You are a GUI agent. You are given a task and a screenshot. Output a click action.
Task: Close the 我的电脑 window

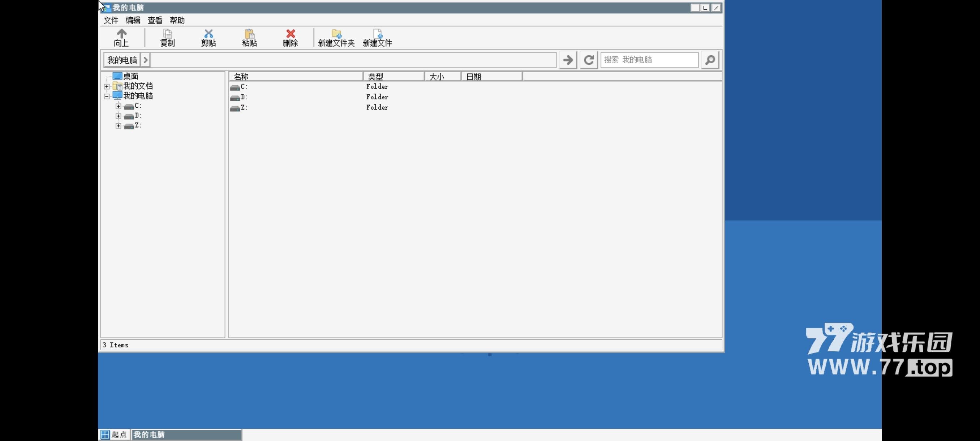pyautogui.click(x=716, y=8)
